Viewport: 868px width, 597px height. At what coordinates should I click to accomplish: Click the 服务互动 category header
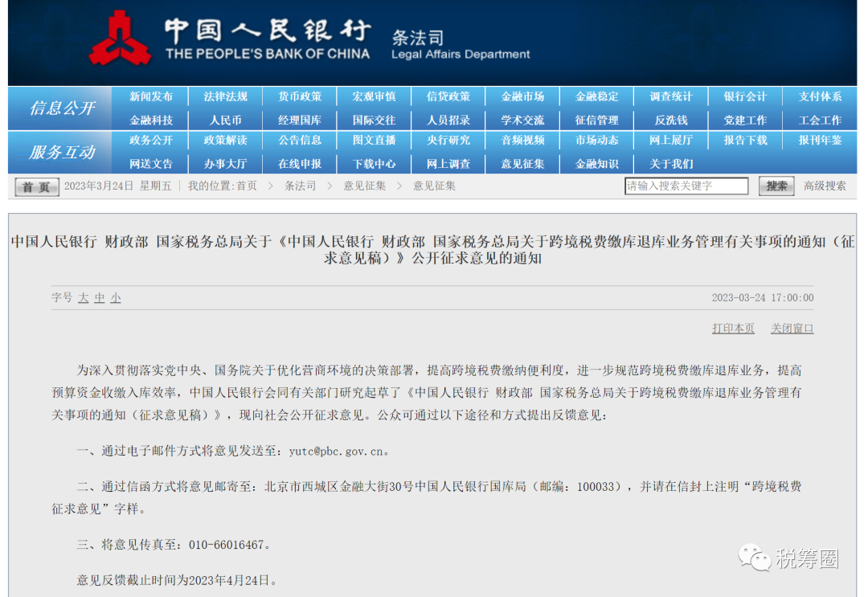62,152
